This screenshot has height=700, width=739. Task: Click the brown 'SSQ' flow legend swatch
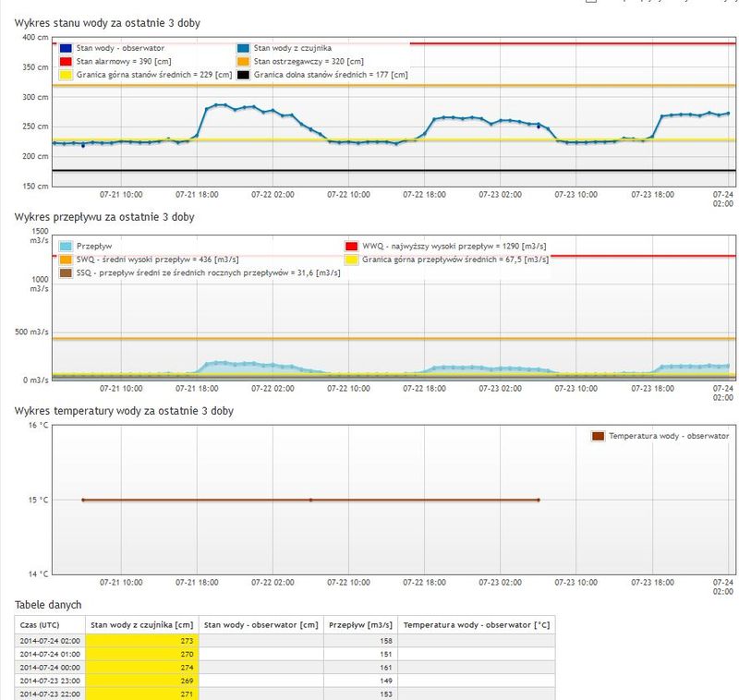tap(67, 273)
